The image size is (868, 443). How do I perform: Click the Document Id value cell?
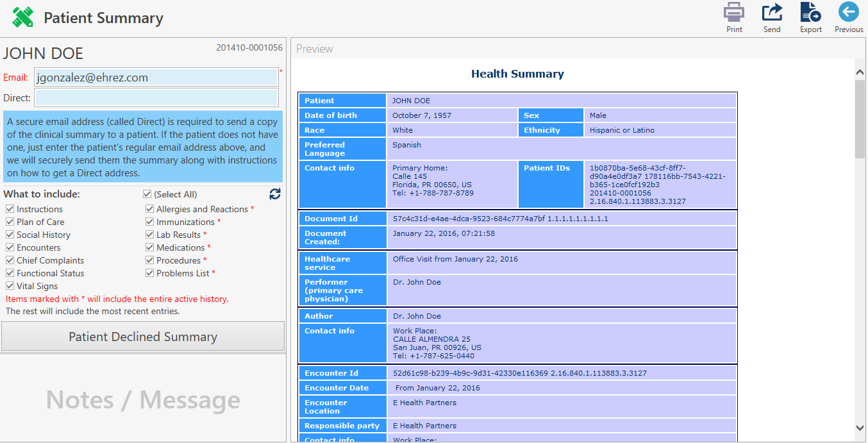562,219
